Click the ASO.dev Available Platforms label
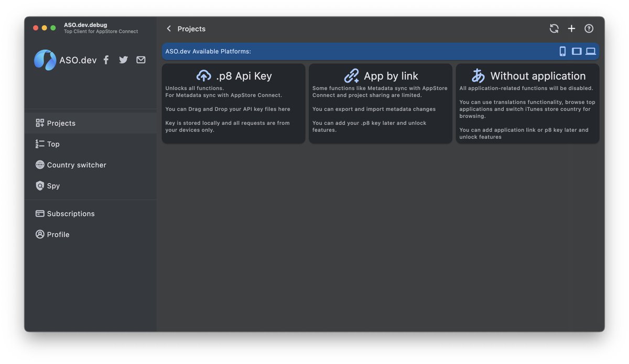The height and width of the screenshot is (364, 629). pyautogui.click(x=208, y=51)
